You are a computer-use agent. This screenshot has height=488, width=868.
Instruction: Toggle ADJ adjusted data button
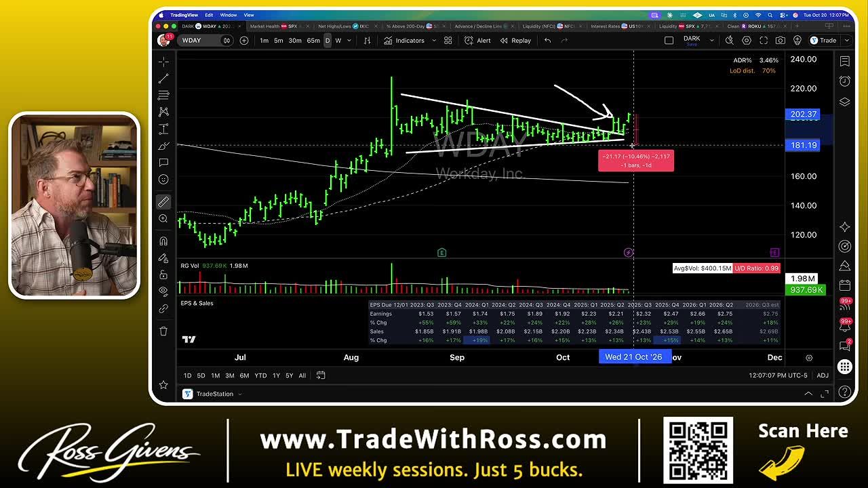[x=823, y=375]
